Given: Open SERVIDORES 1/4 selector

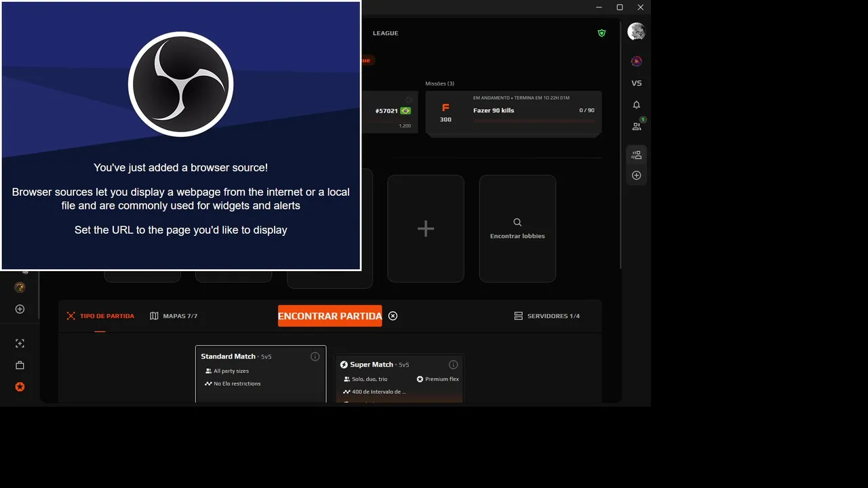Looking at the screenshot, I should pyautogui.click(x=547, y=316).
